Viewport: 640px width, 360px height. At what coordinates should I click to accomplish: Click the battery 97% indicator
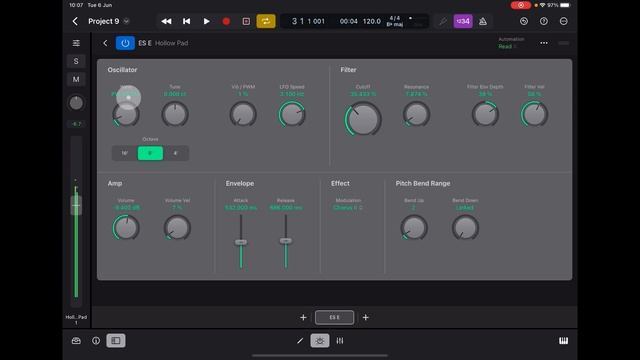[559, 5]
